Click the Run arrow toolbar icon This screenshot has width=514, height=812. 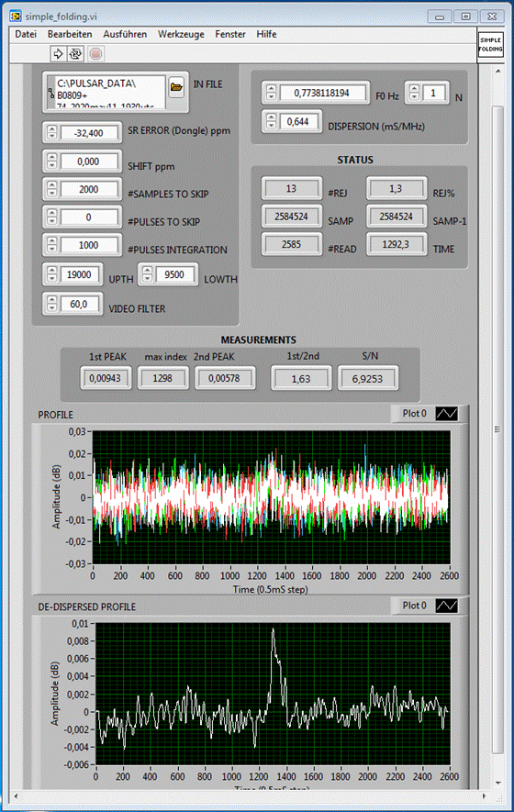(58, 53)
